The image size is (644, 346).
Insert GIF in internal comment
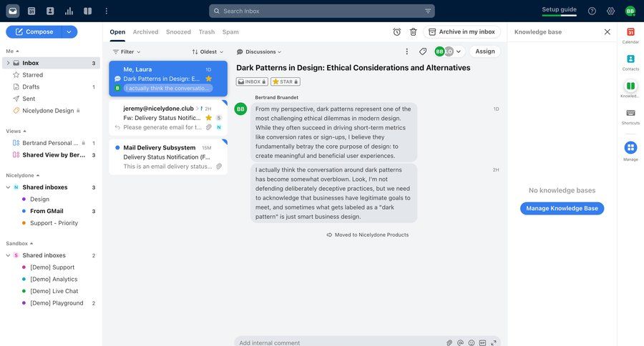click(482, 342)
